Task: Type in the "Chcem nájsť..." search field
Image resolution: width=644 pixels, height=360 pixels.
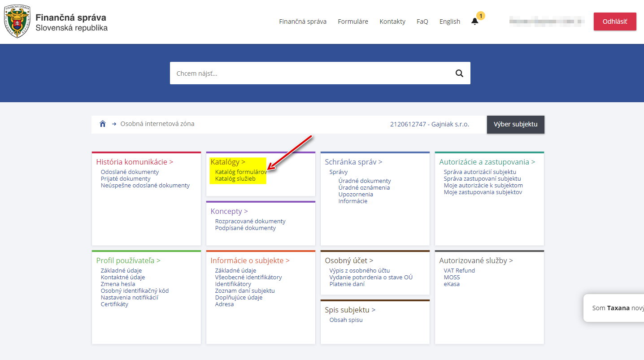Action: 309,74
